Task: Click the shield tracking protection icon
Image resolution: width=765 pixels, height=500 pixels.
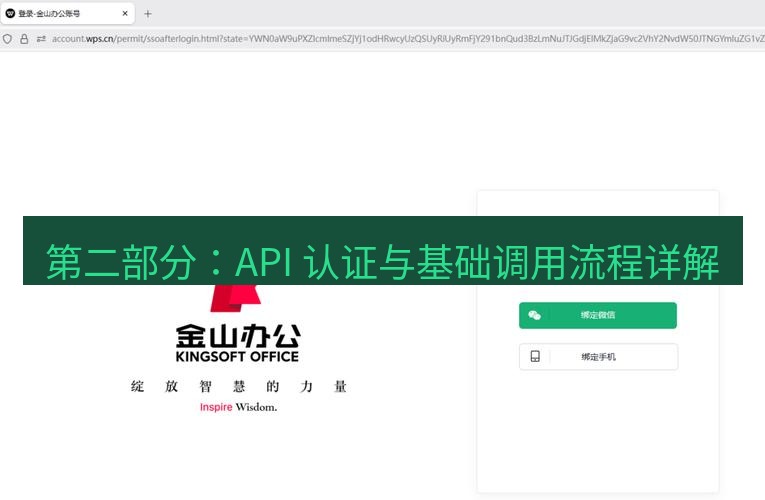Action: 7,39
